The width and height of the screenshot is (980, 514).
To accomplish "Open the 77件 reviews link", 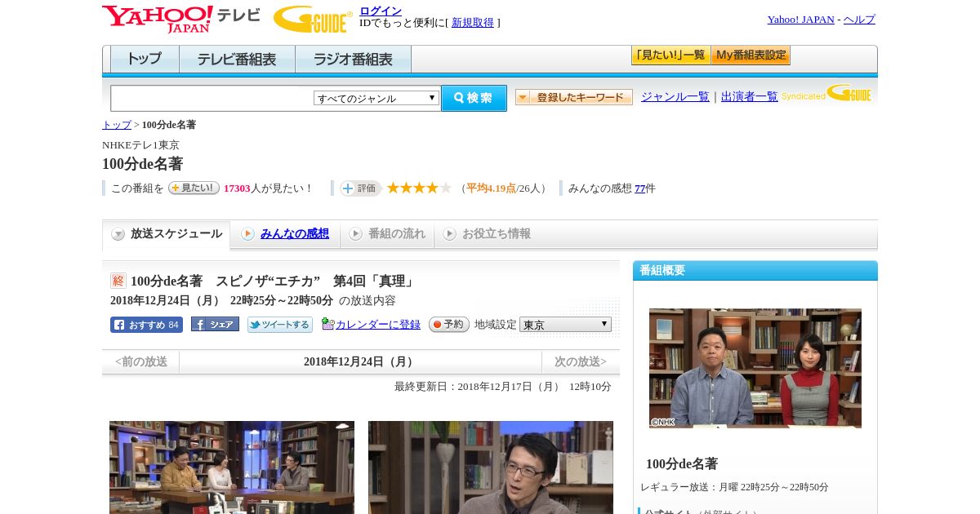I will coord(640,188).
